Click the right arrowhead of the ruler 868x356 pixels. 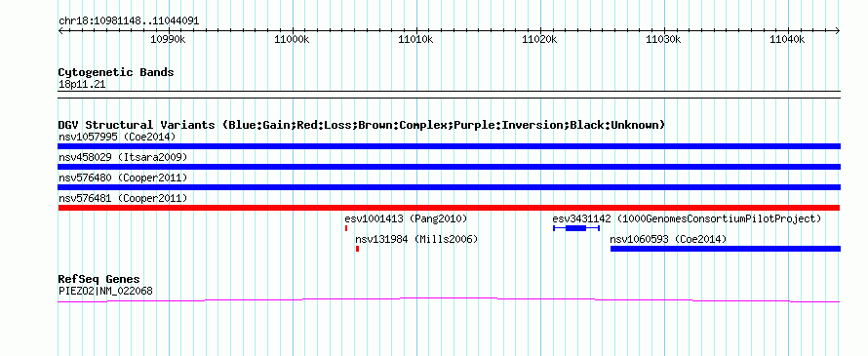click(838, 31)
